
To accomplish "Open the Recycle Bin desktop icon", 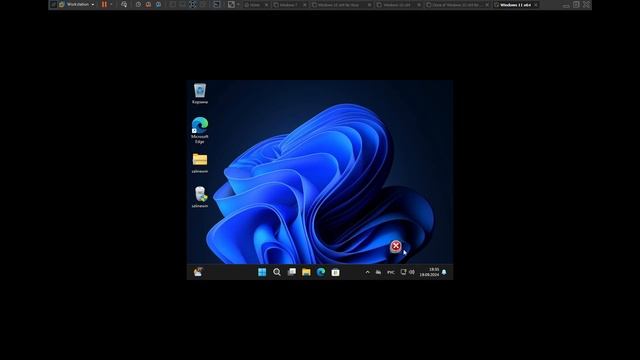I will [200, 93].
